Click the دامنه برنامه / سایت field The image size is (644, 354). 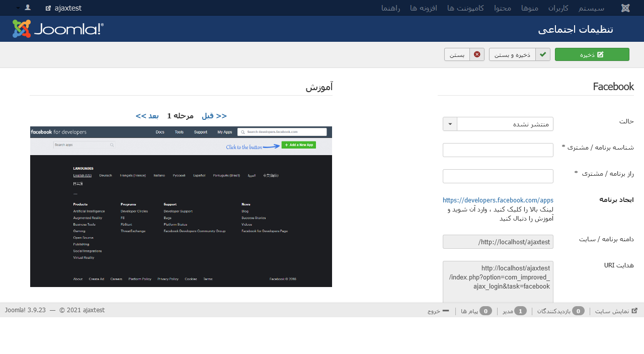point(498,242)
